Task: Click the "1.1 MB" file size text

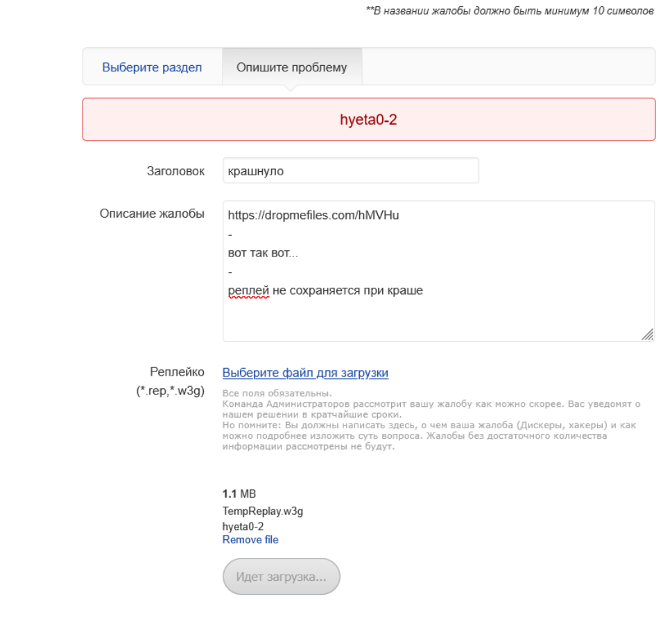Action: pos(239,493)
